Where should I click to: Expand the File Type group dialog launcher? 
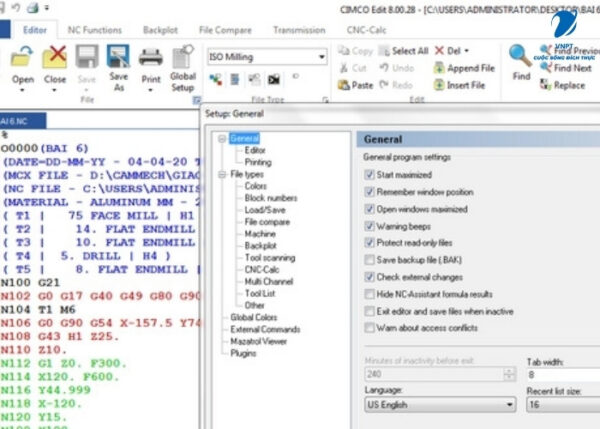pos(325,100)
